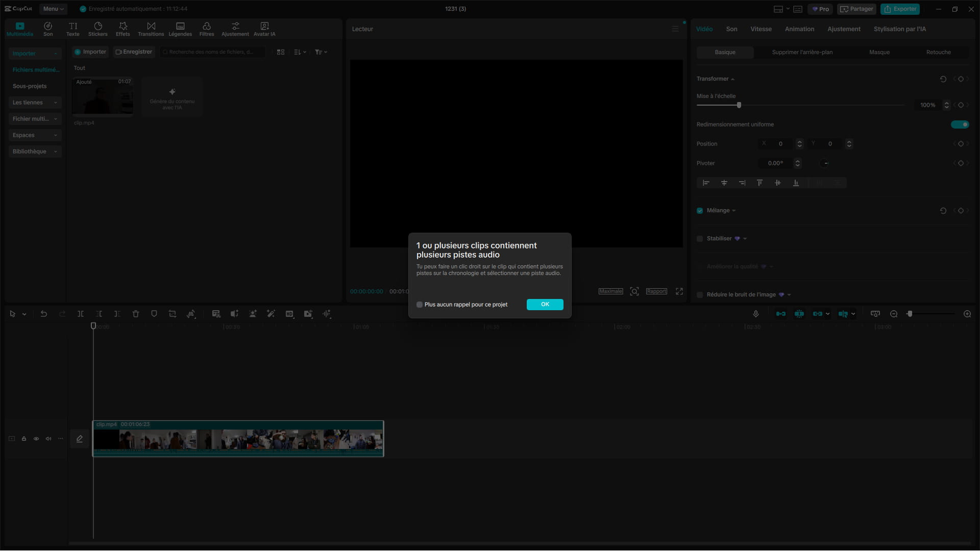
Task: Switch to the Vitesse tab
Action: click(x=761, y=29)
